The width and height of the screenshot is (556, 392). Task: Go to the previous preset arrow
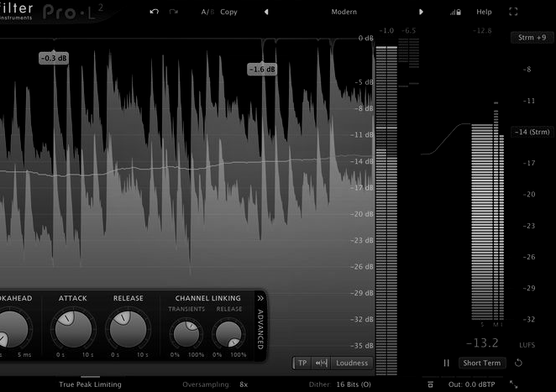pyautogui.click(x=266, y=12)
